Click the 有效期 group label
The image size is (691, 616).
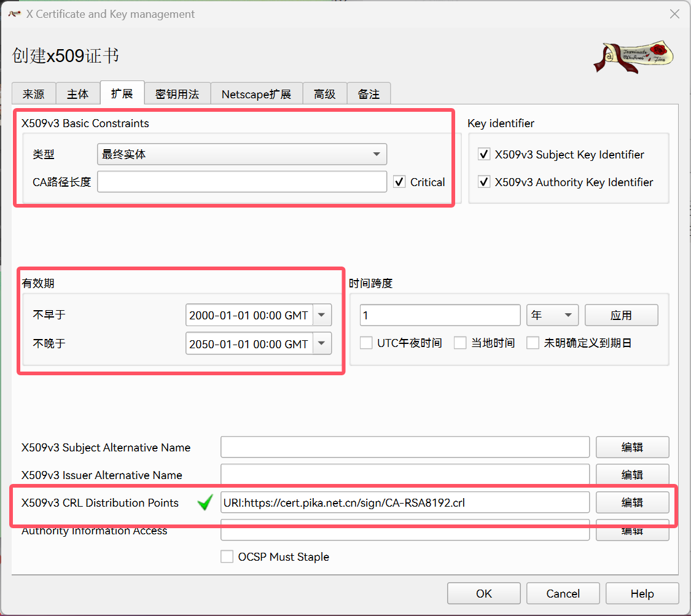pyautogui.click(x=38, y=283)
